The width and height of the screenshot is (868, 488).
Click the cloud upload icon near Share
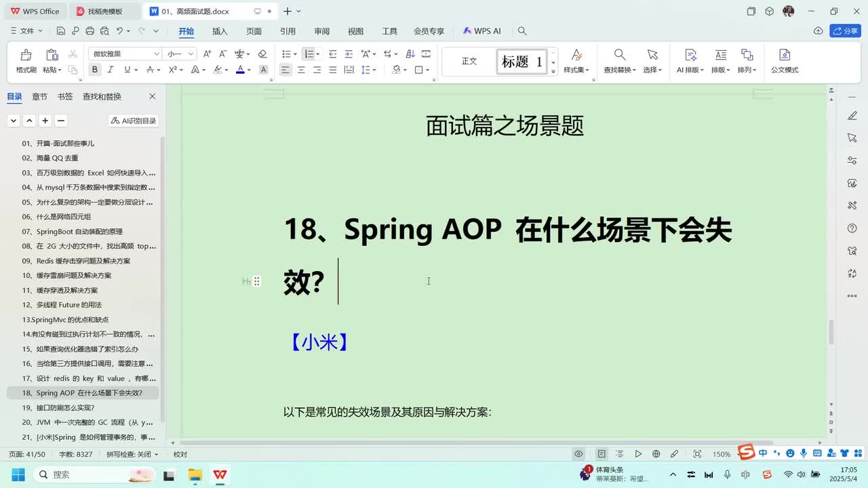pyautogui.click(x=818, y=31)
